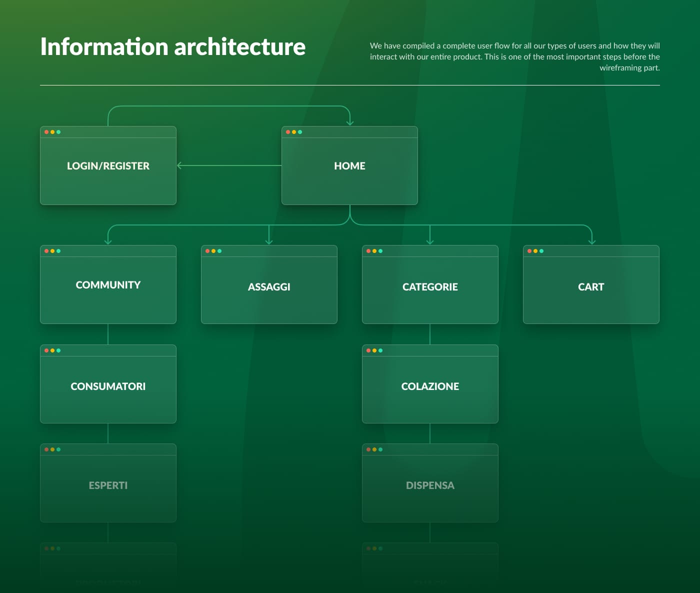Click the "Information architecture" heading
700x593 pixels.
tap(173, 47)
